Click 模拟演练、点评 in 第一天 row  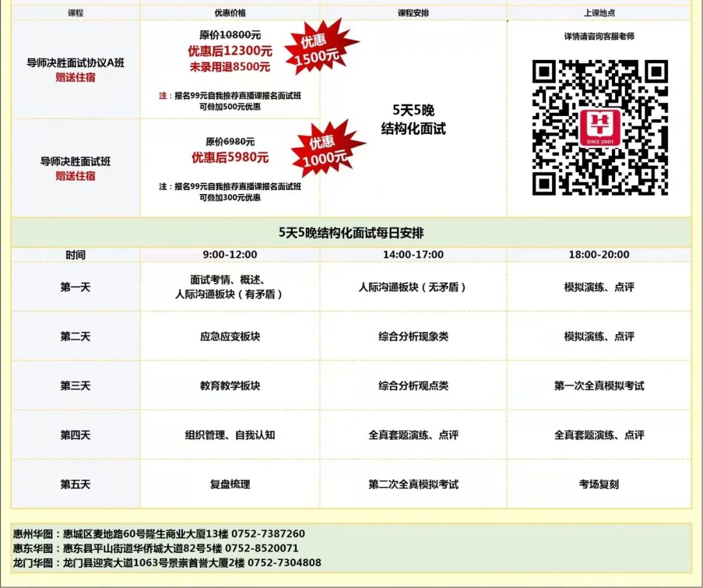click(x=599, y=287)
